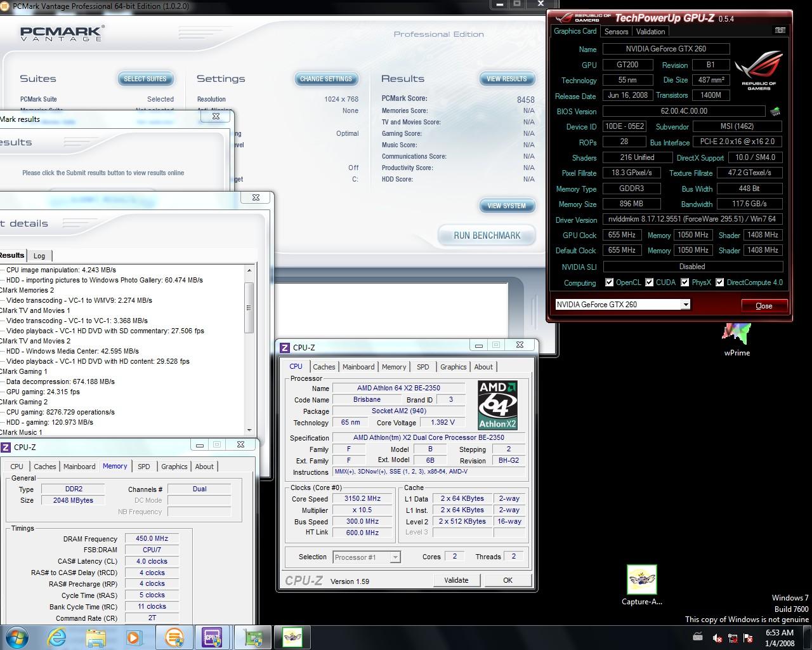Click the AMD Athlon X2 logo
The width and height of the screenshot is (812, 650).
click(x=497, y=405)
